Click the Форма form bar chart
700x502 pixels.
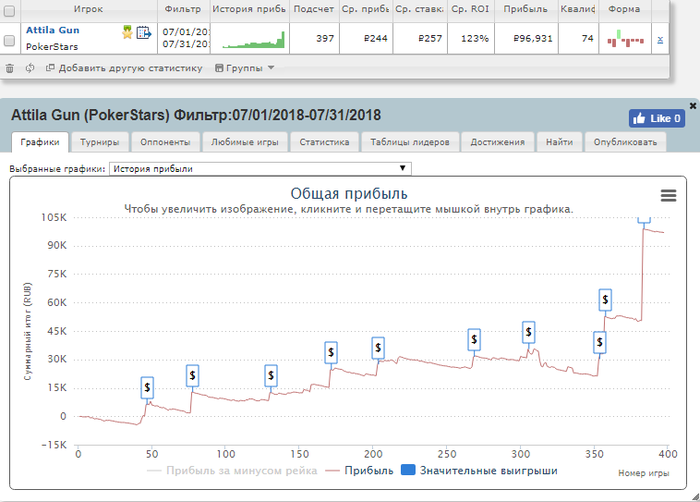coord(625,39)
